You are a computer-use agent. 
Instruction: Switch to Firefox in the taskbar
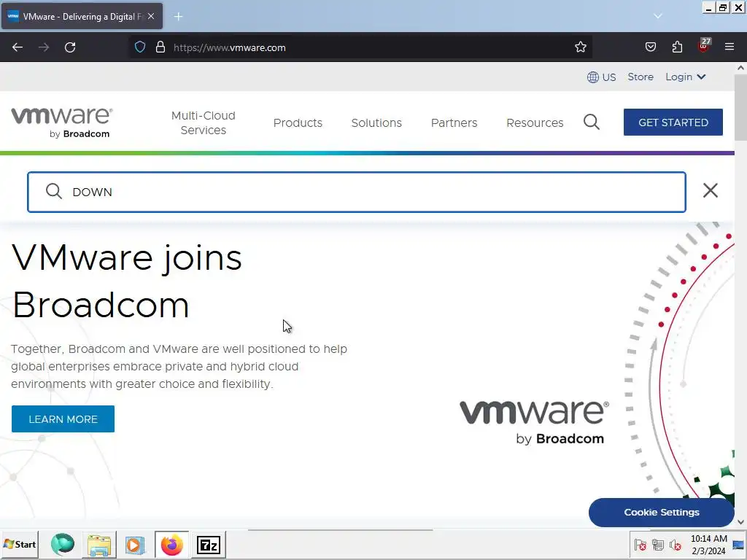coord(172,545)
